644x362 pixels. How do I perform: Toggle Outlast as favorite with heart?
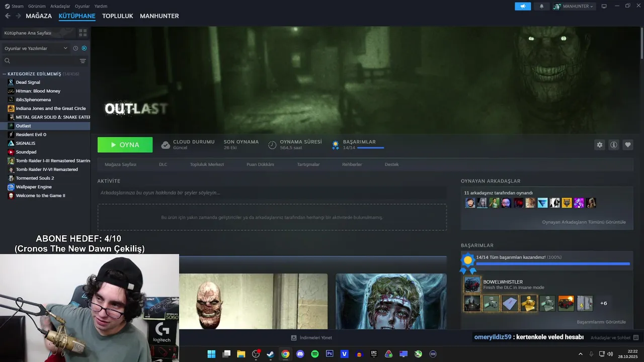click(x=627, y=145)
